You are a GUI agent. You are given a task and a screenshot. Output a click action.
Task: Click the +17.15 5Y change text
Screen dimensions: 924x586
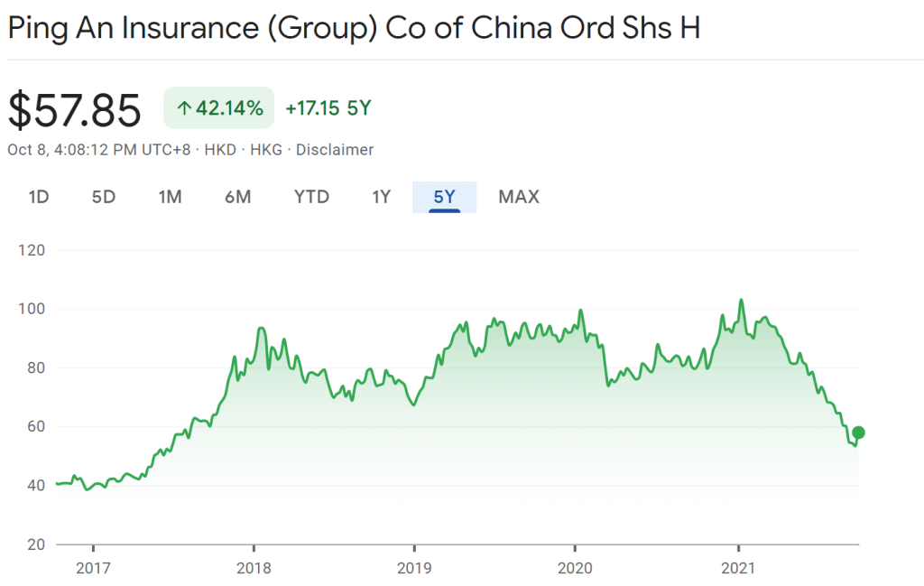[328, 108]
